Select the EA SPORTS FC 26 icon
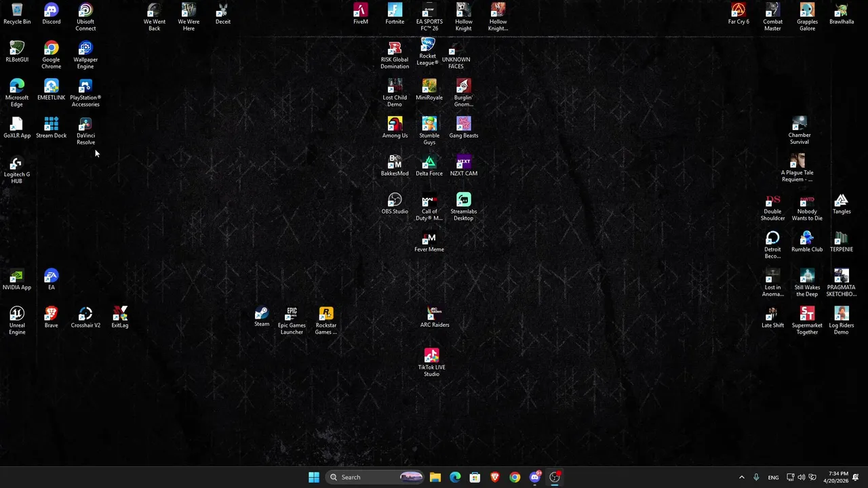The image size is (868, 488). click(429, 17)
